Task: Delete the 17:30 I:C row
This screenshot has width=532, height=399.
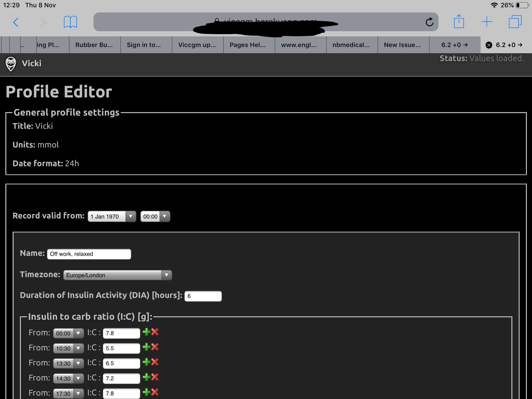Action: (x=155, y=393)
